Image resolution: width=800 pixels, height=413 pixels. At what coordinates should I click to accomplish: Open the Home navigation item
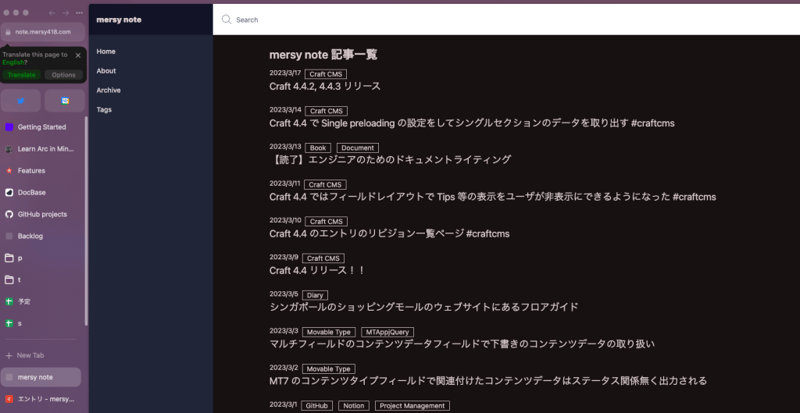[x=106, y=52]
